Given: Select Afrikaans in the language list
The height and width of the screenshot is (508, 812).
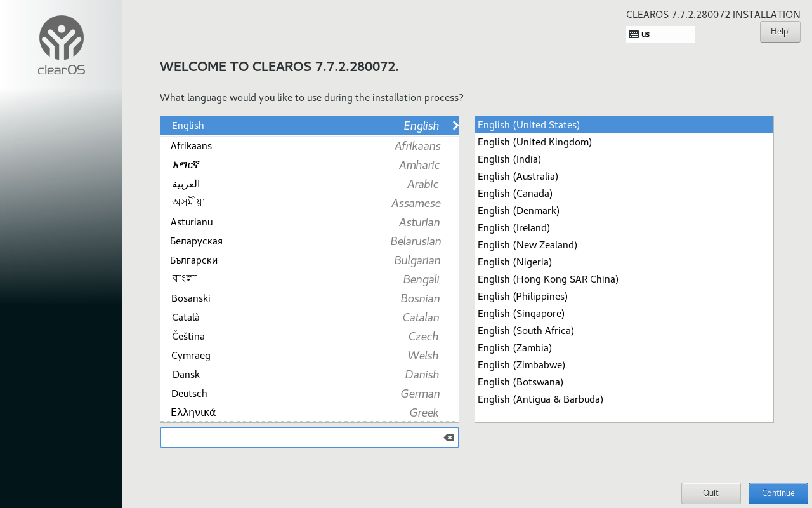Looking at the screenshot, I should tap(310, 146).
